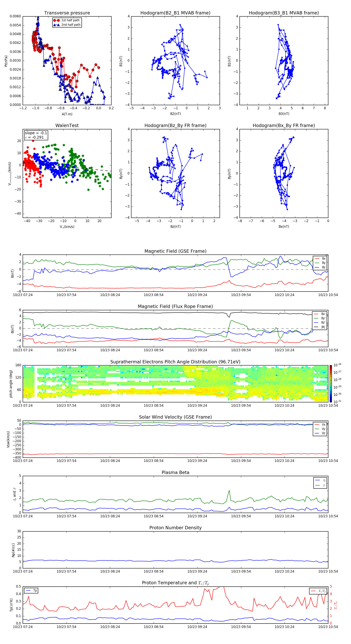The image size is (351, 644).
Task: Click the 'Tp(10⁶K)' axis label
Action: (11, 605)
